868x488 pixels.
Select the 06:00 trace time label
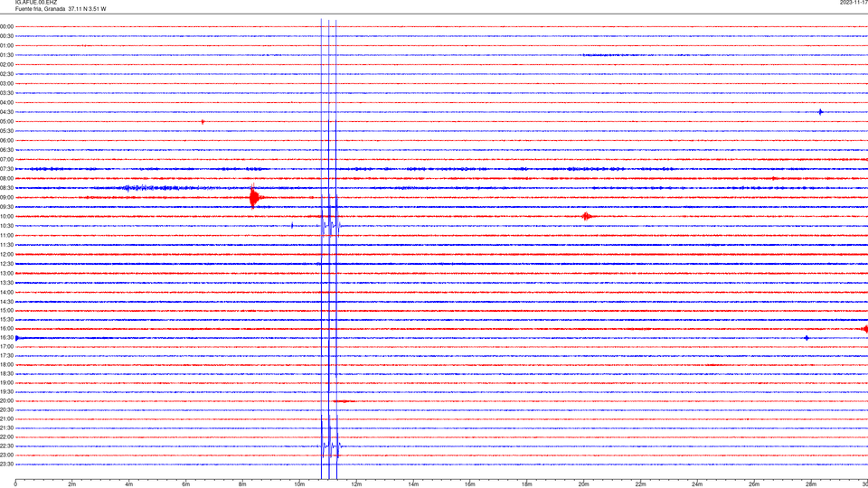pos(6,141)
